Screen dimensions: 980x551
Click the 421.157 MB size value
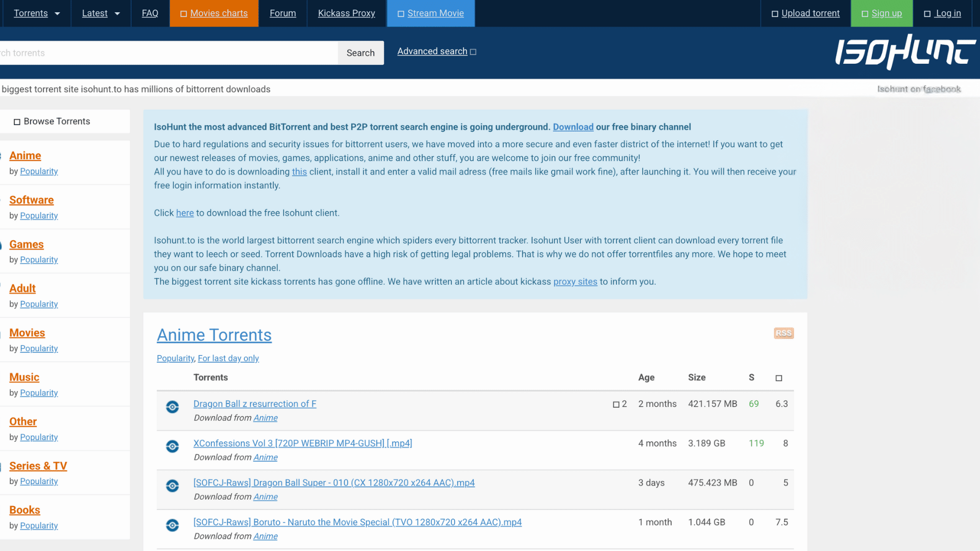(713, 404)
